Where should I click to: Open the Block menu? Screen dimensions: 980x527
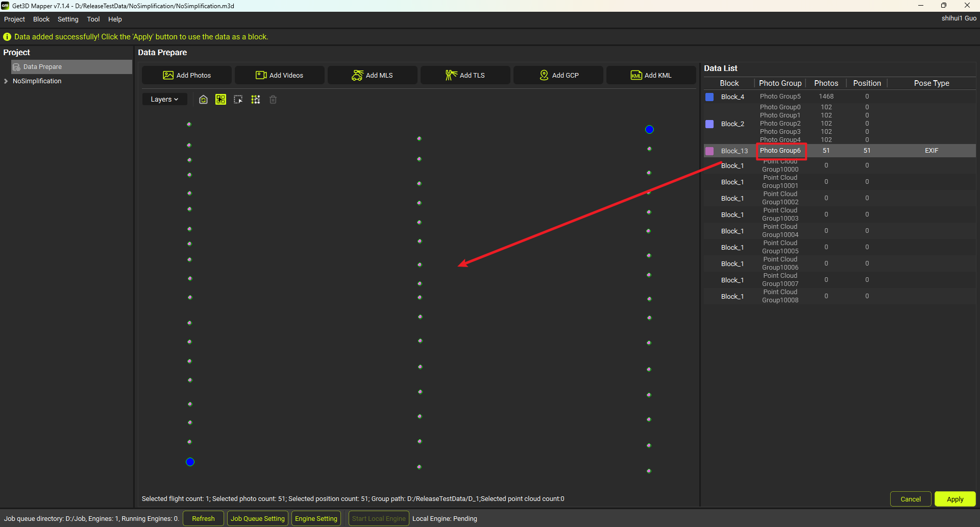point(41,19)
